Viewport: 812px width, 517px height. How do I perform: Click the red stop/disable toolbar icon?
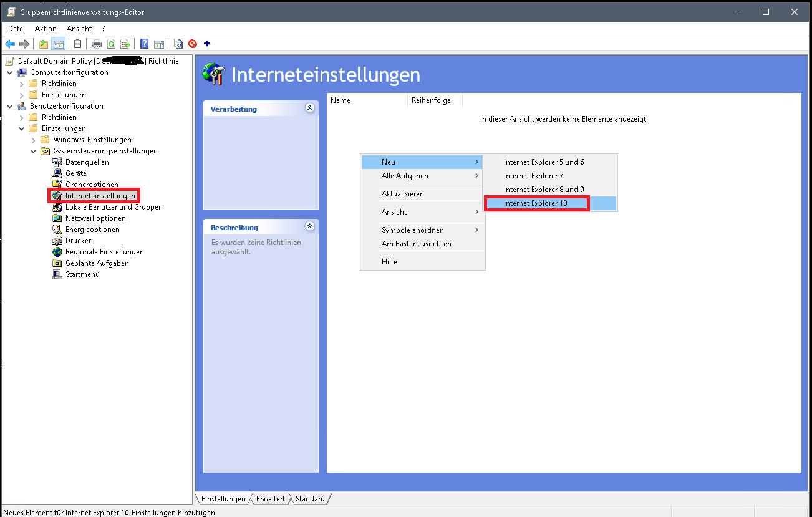(x=193, y=44)
